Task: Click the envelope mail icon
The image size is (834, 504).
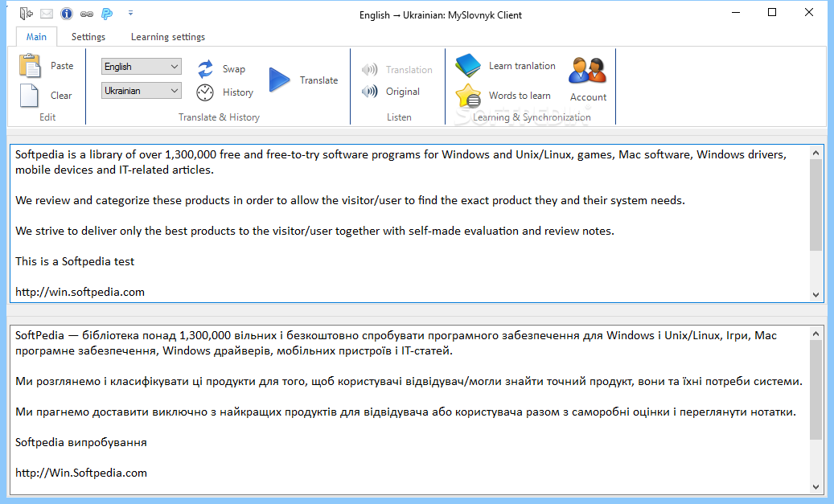Action: coord(47,14)
